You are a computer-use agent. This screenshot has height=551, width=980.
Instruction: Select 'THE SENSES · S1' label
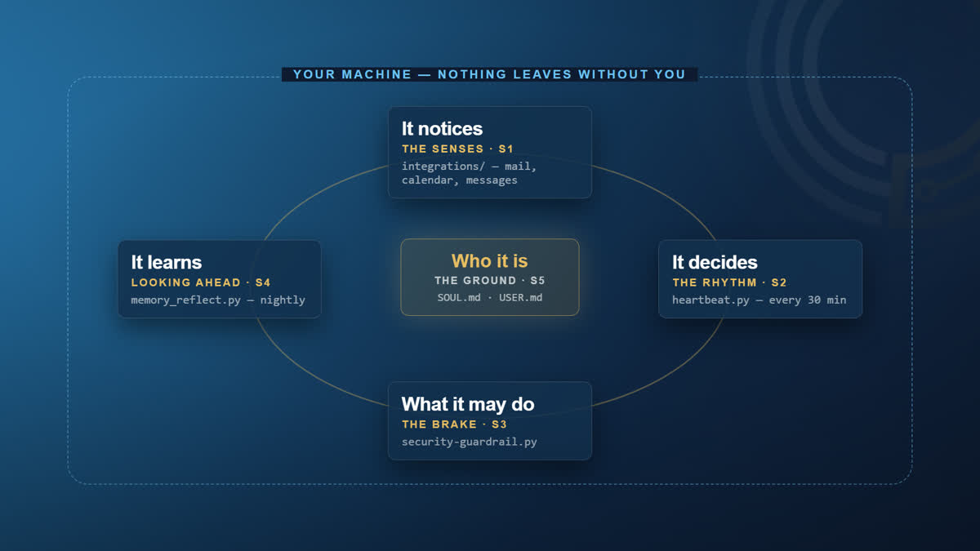coord(457,149)
